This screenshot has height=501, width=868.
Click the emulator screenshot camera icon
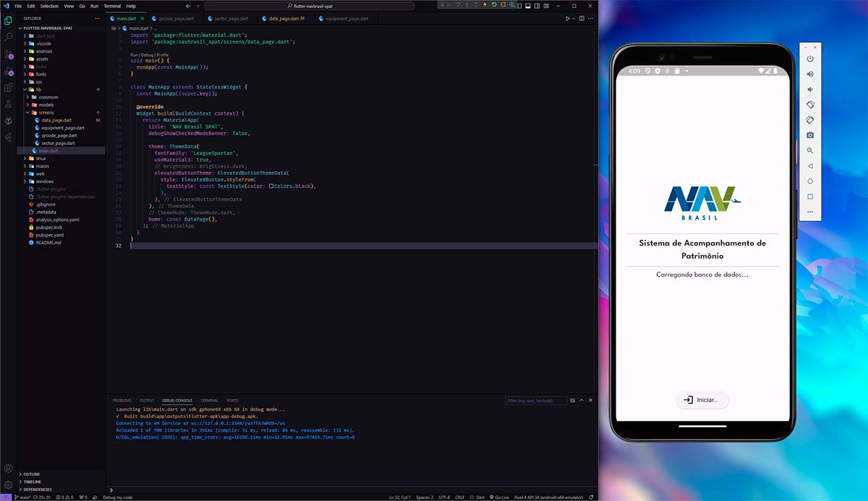pos(810,136)
